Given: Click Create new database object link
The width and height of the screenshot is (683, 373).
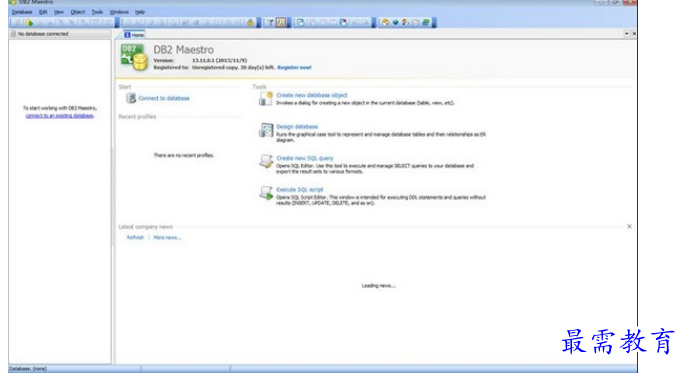Looking at the screenshot, I should [x=311, y=95].
